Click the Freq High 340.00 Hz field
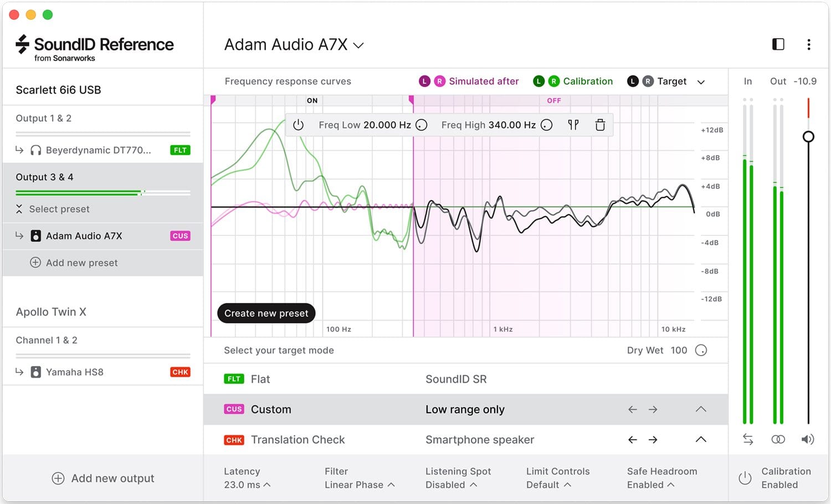 [488, 125]
